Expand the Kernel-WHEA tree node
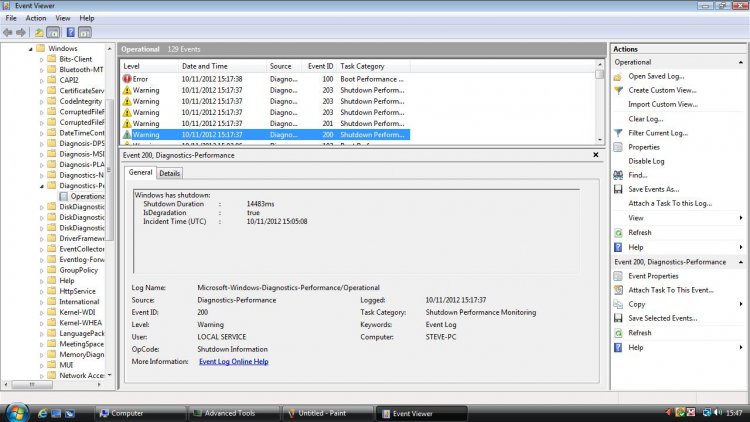The height and width of the screenshot is (422, 750). point(42,323)
